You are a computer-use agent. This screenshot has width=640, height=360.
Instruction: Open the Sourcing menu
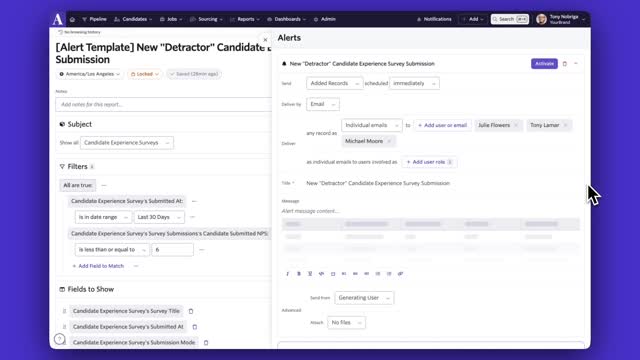tap(206, 19)
